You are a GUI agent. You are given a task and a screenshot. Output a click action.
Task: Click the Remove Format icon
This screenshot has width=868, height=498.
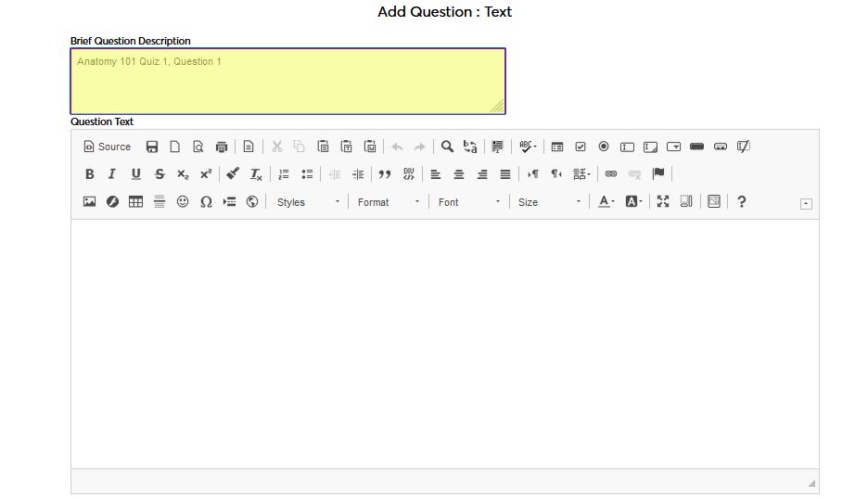256,174
